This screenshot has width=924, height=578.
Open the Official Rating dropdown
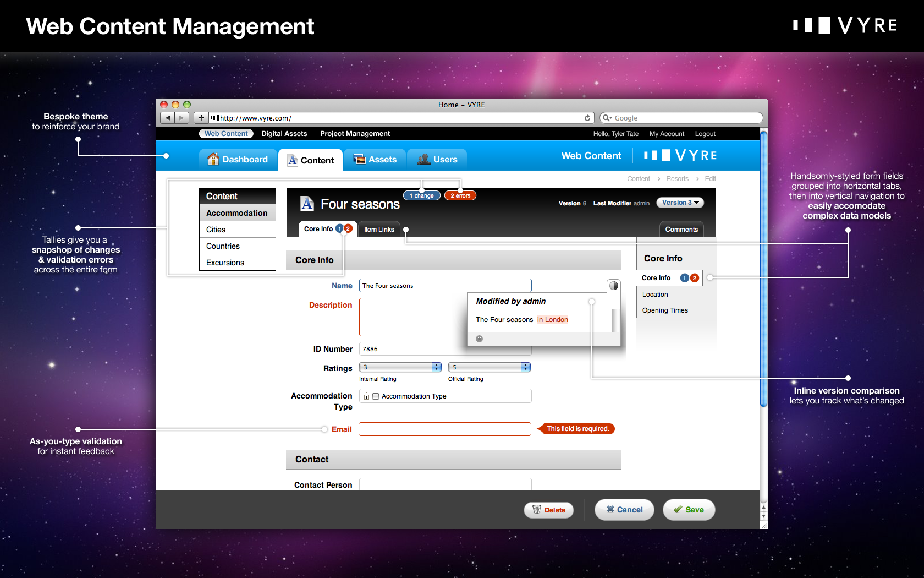490,367
